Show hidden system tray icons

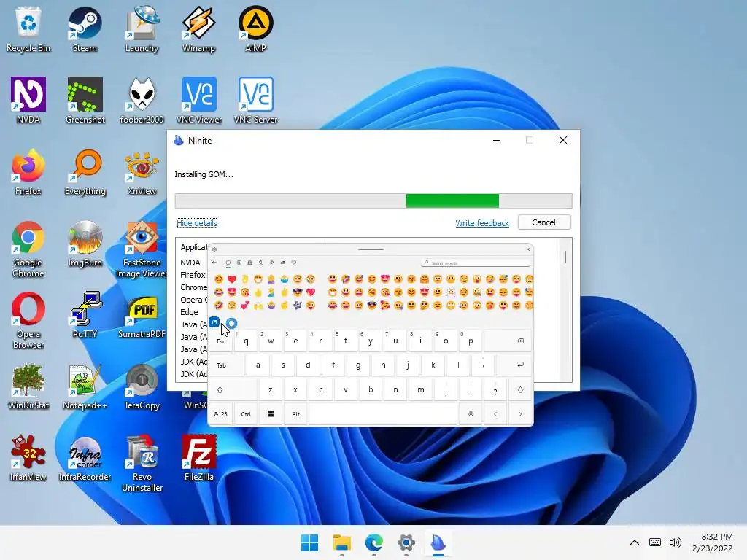[x=635, y=542]
